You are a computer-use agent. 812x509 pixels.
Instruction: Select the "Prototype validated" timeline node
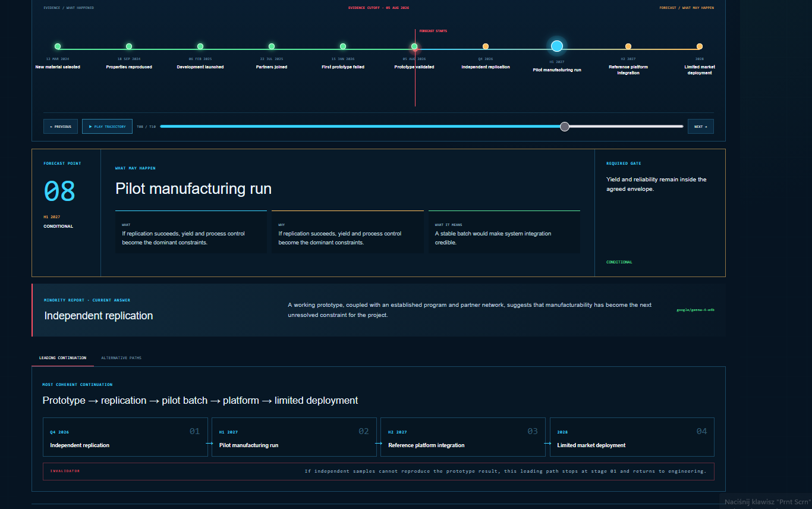click(414, 46)
